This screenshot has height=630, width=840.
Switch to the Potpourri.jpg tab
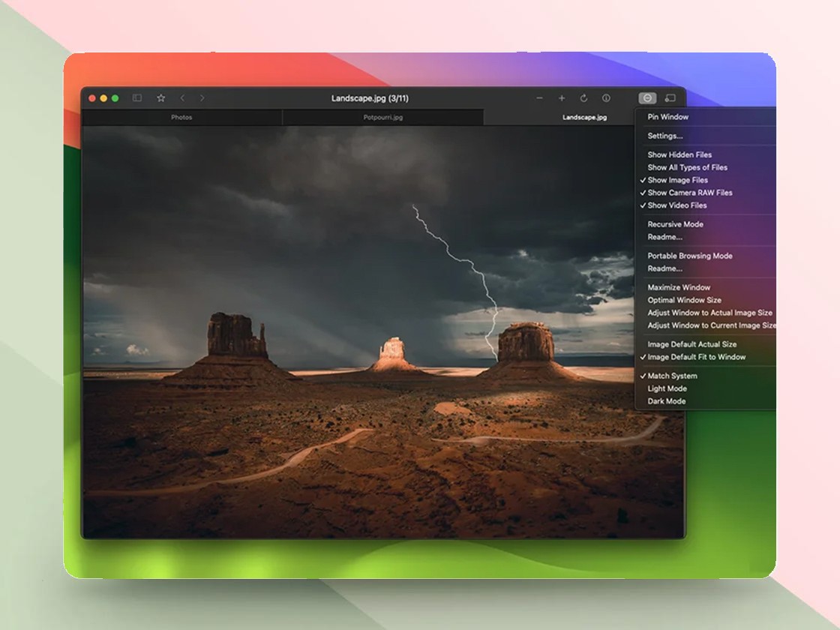pyautogui.click(x=383, y=117)
